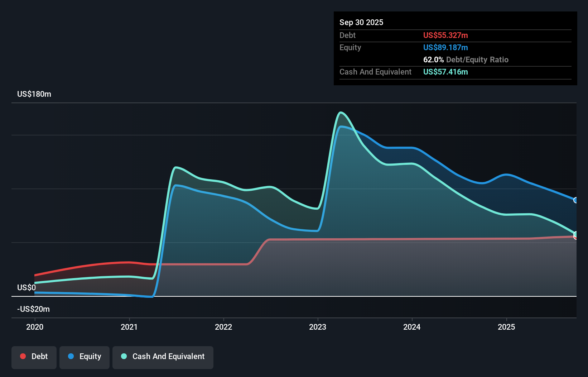The height and width of the screenshot is (377, 588).
Task: Click the red Debt value US$55.327m
Action: click(445, 35)
